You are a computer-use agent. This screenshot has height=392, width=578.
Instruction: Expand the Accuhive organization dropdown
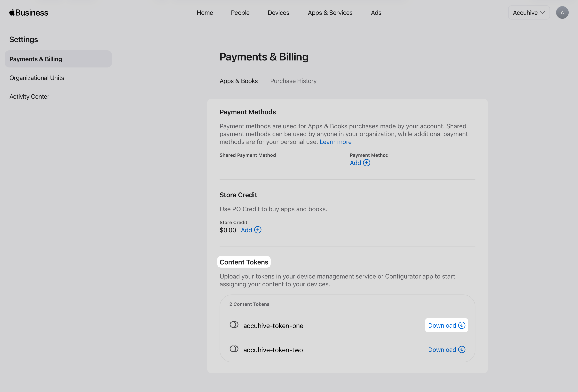[529, 13]
